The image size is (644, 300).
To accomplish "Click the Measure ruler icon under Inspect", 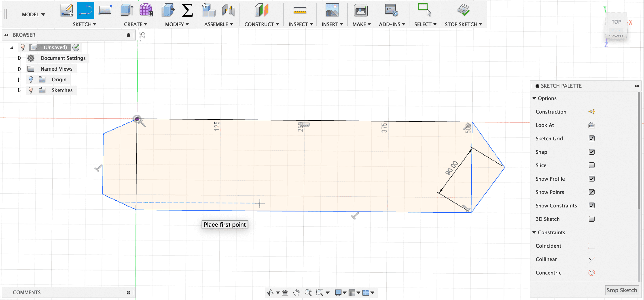I will click(x=300, y=11).
